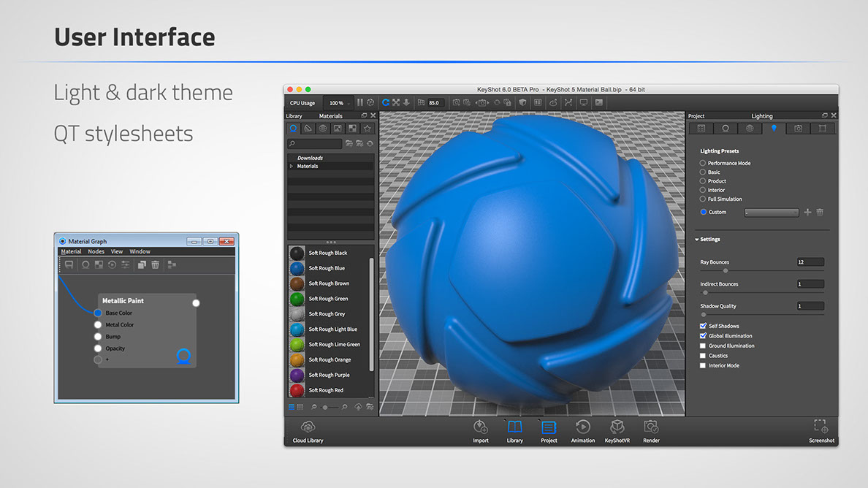868x488 pixels.
Task: Click the Import icon in bottom toolbar
Action: [480, 428]
